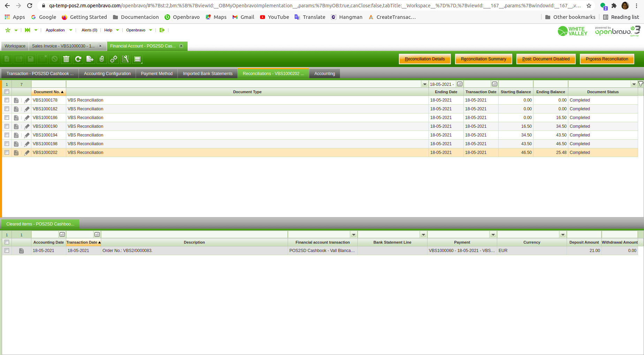Click the Process Reconciliation button
The image size is (644, 355).
click(x=607, y=59)
